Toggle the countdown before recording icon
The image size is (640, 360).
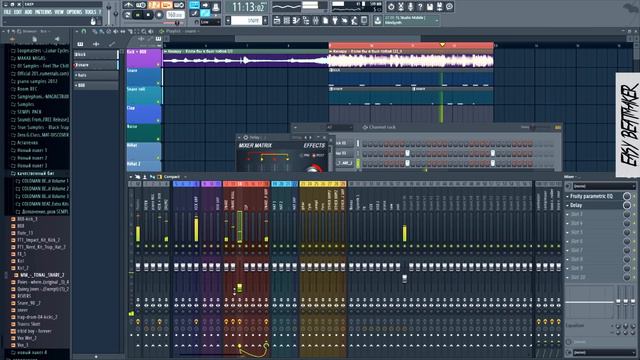pos(154,5)
